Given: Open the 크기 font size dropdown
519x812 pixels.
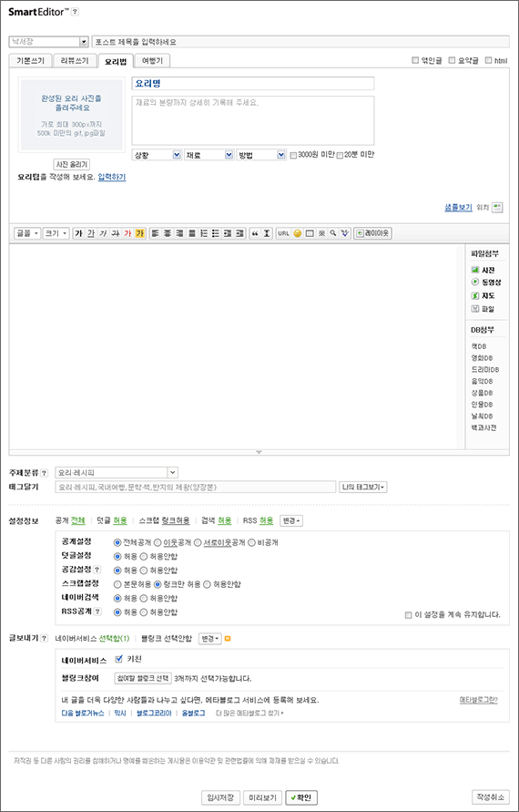Looking at the screenshot, I should click(x=56, y=233).
